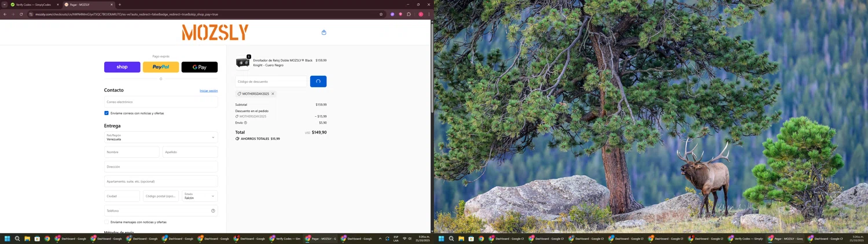
Task: Click the Apellido field
Action: [x=190, y=152]
